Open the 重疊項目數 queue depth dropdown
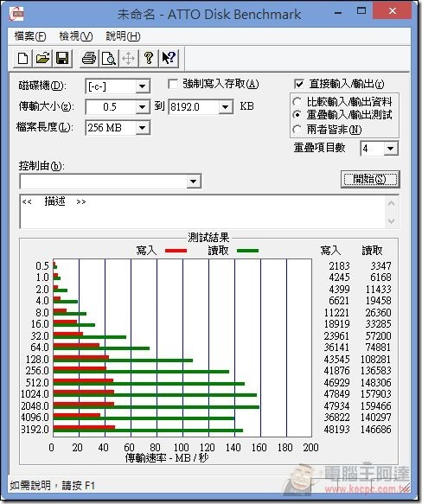 [x=391, y=149]
